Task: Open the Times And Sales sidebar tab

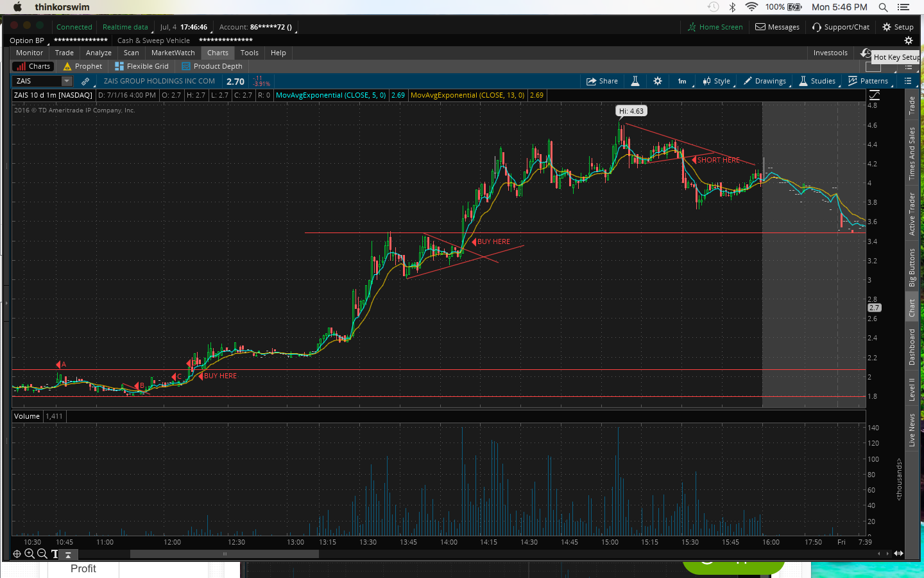Action: click(912, 153)
